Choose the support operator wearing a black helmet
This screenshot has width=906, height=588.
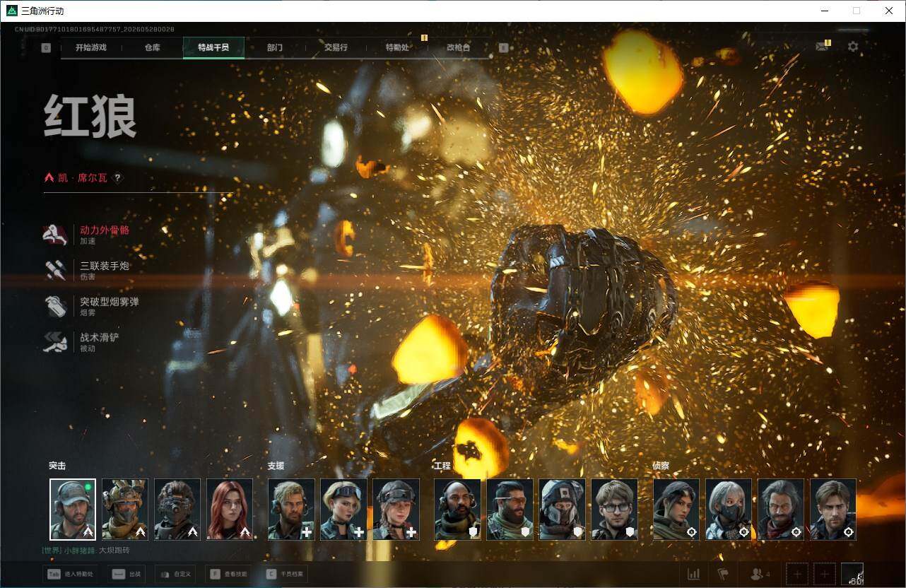click(396, 510)
